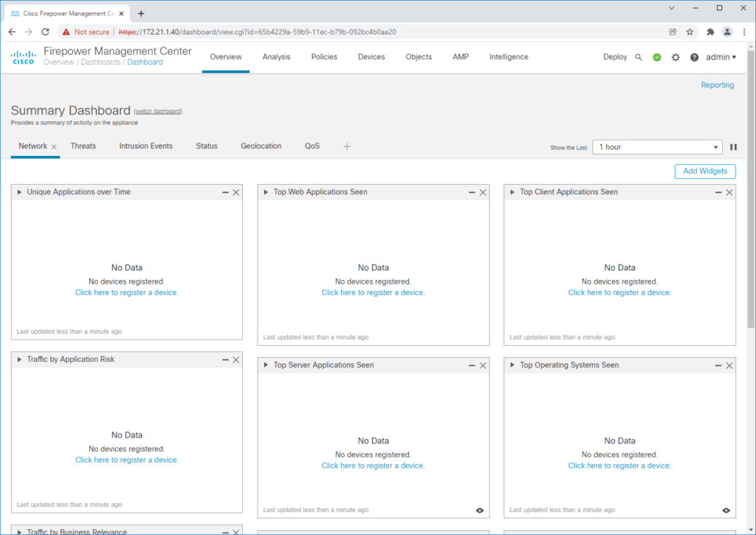Add a new dashboard tab with plus icon
This screenshot has height=535, width=756.
pos(347,146)
